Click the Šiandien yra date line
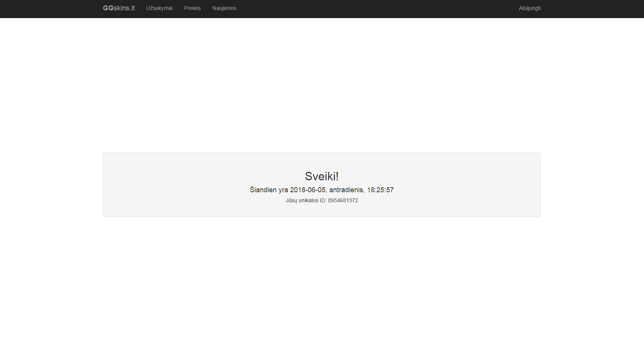Image resolution: width=644 pixels, height=351 pixels. point(322,190)
